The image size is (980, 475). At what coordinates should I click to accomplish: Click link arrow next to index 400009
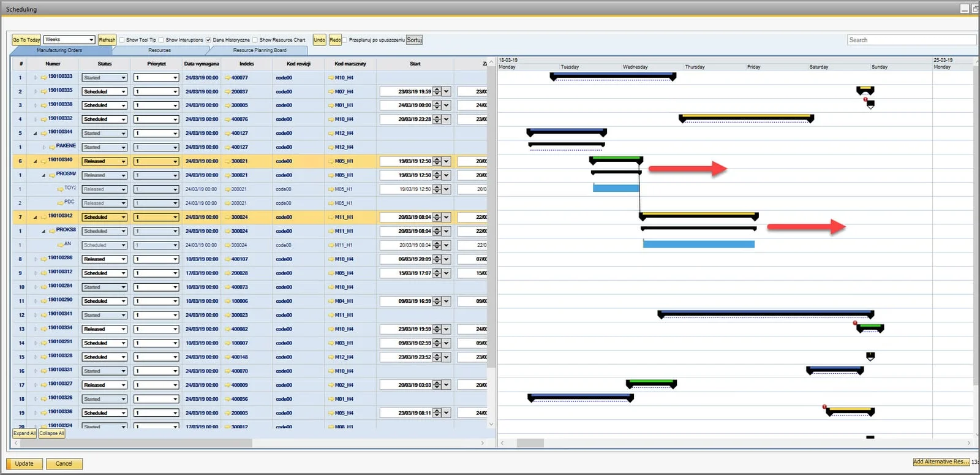tap(228, 386)
